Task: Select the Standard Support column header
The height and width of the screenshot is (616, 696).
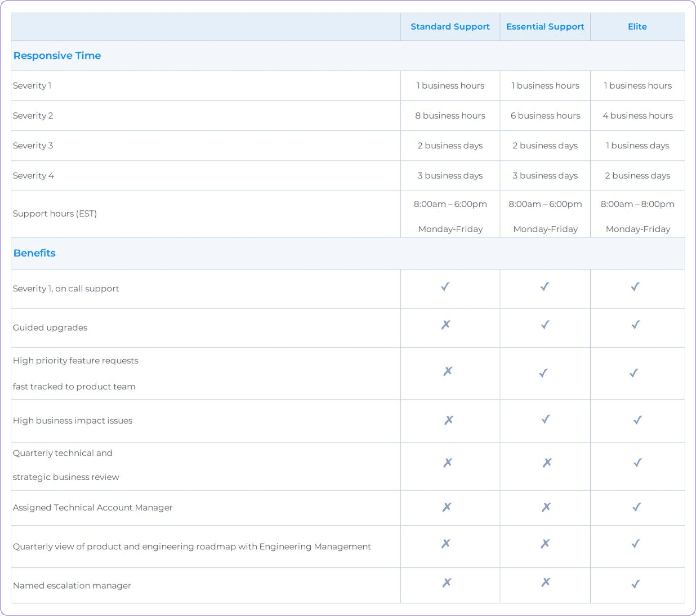Action: coord(450,27)
